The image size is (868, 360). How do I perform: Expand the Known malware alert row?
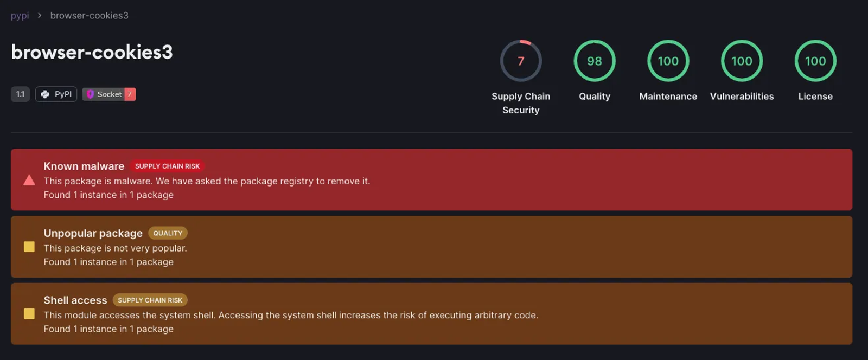click(431, 179)
